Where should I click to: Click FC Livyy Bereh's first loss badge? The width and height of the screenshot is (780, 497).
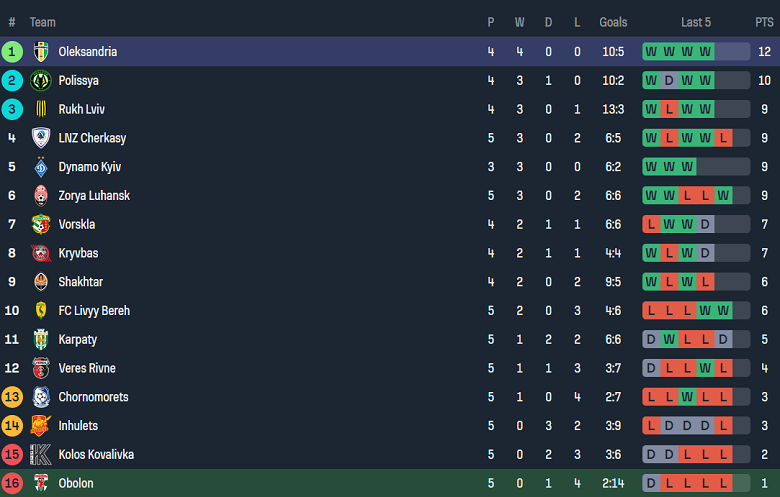[x=651, y=310]
